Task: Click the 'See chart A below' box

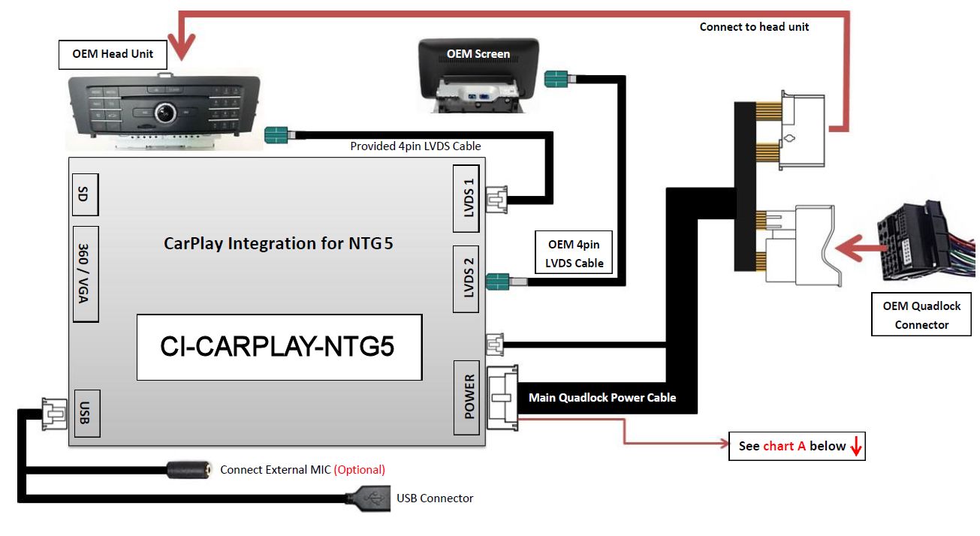Action: coord(797,446)
